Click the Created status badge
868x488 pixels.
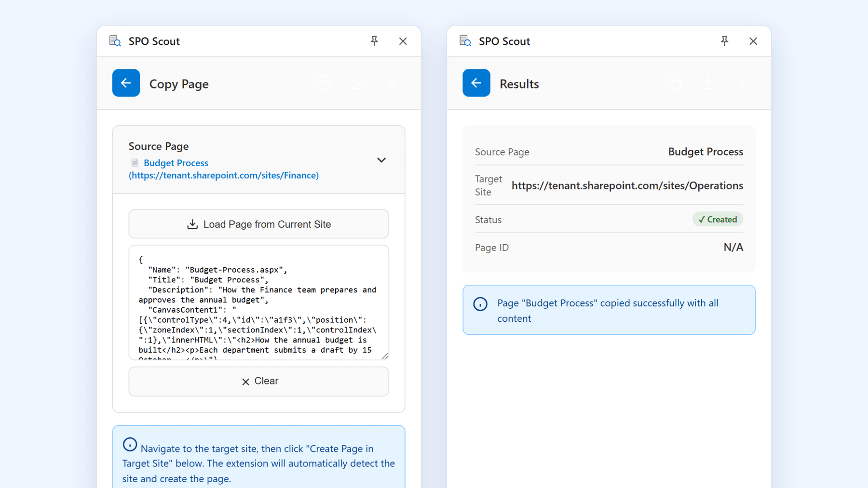(718, 219)
